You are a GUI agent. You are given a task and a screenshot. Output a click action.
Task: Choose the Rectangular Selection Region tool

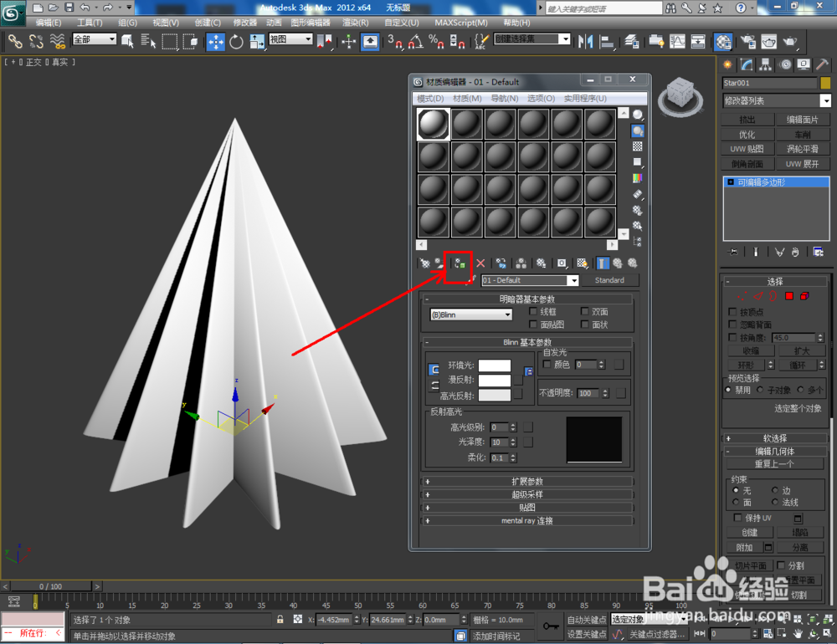(x=169, y=42)
